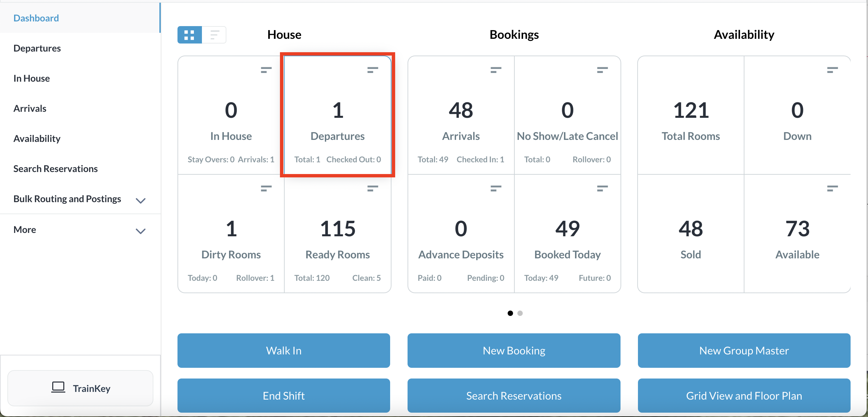The width and height of the screenshot is (868, 417).
Task: Open the Booked Today tile options icon
Action: coord(602,189)
